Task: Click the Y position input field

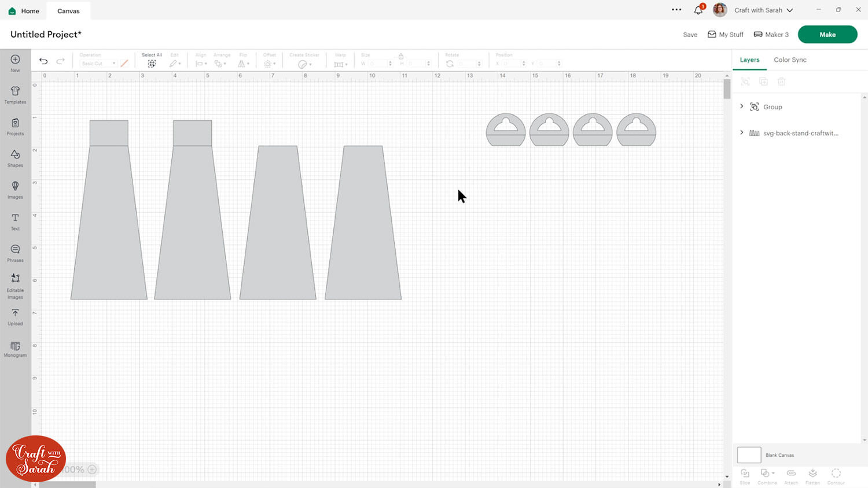Action: pyautogui.click(x=550, y=64)
